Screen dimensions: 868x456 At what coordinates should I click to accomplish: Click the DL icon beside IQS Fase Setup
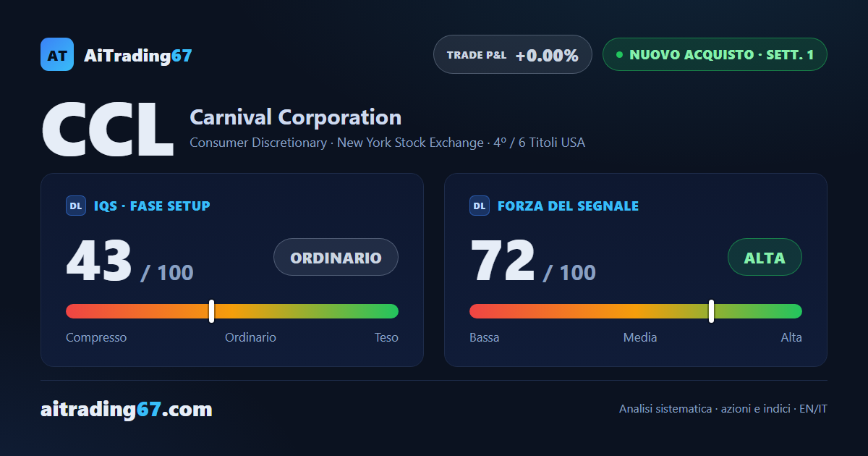click(x=76, y=206)
